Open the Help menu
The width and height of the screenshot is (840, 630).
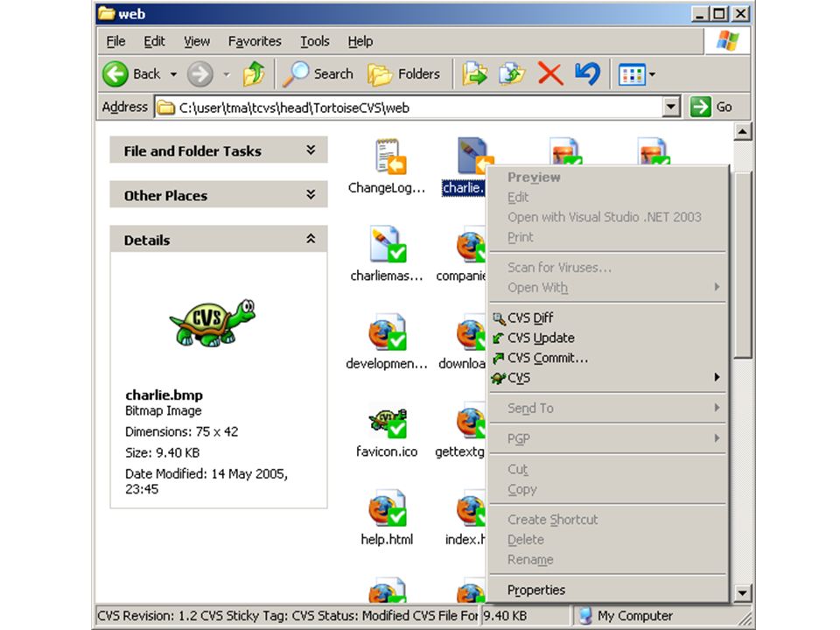(360, 41)
